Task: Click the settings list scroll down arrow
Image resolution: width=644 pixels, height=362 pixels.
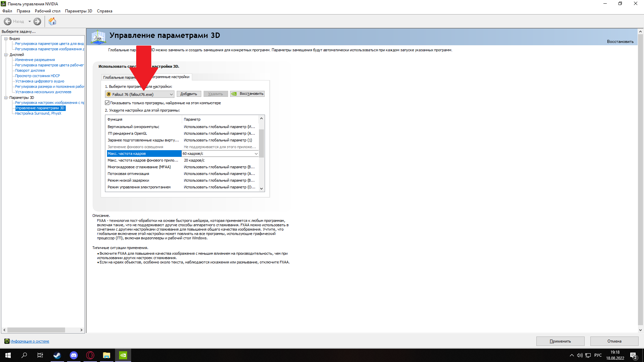Action: pyautogui.click(x=261, y=189)
